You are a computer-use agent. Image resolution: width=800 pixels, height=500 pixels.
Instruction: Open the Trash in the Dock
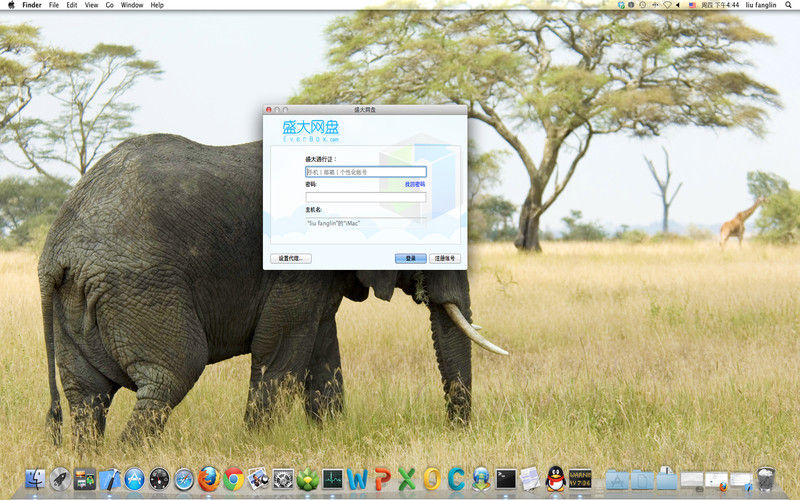pos(766,479)
